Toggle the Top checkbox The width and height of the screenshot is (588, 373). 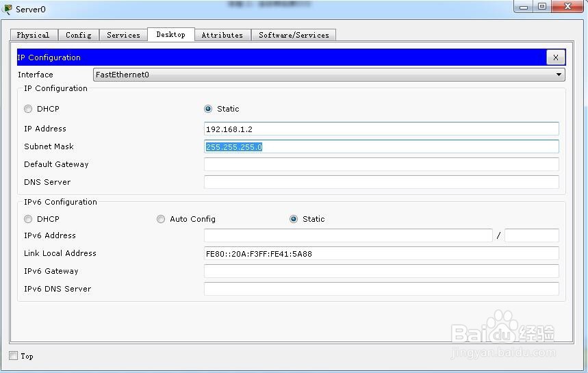pos(14,355)
